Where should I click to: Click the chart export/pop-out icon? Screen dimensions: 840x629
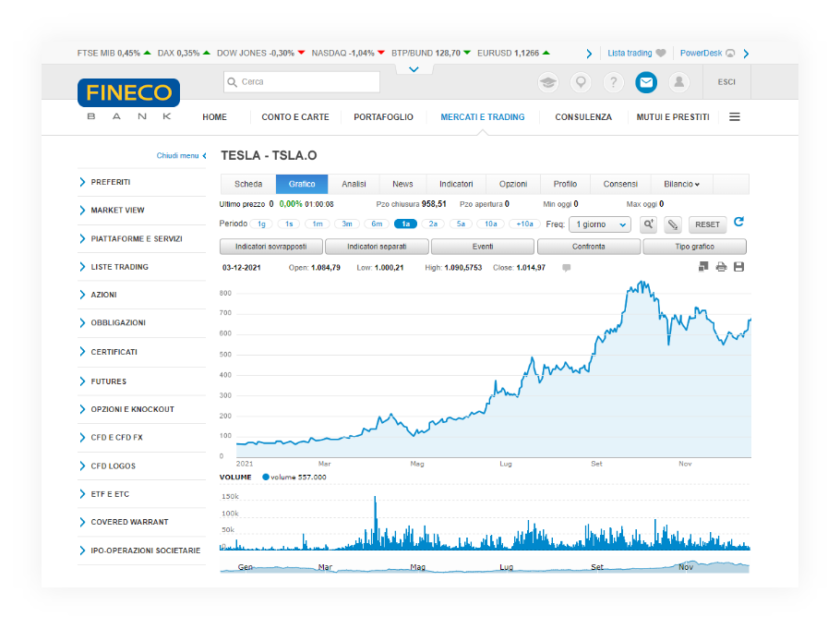coord(703,267)
